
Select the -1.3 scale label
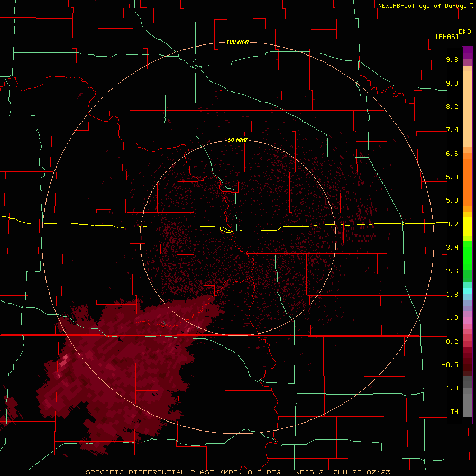(450, 388)
